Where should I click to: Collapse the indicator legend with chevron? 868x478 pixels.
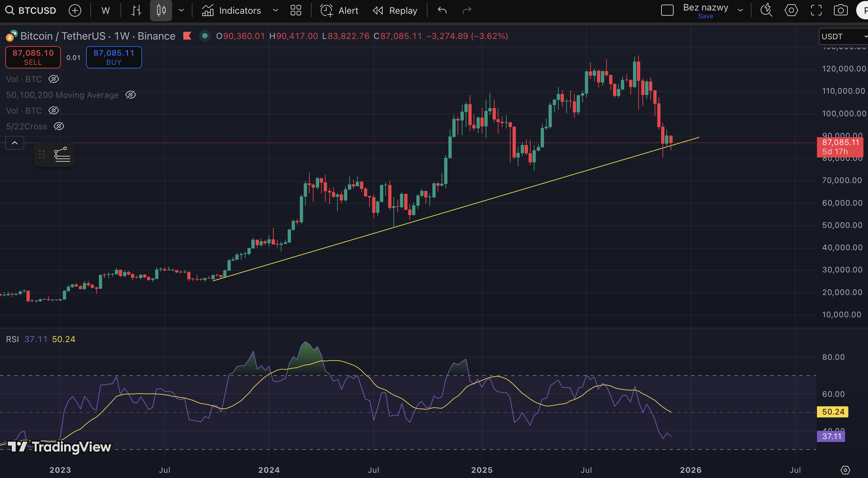15,143
